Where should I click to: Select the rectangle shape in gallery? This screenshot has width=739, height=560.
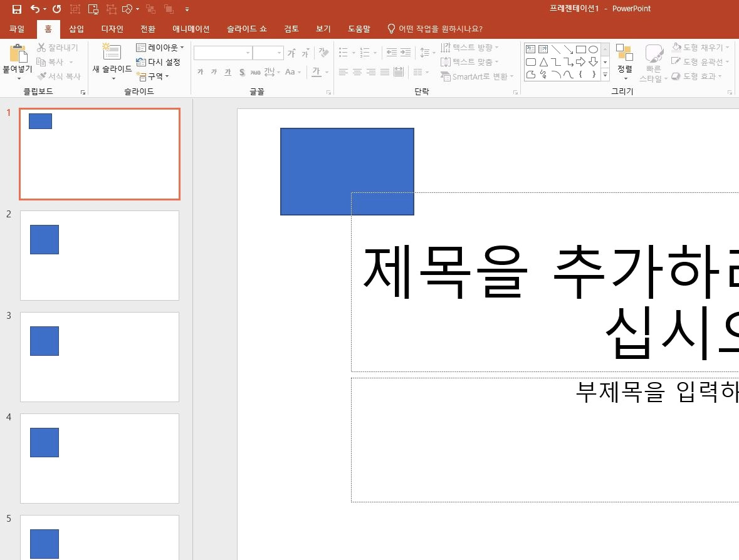580,49
